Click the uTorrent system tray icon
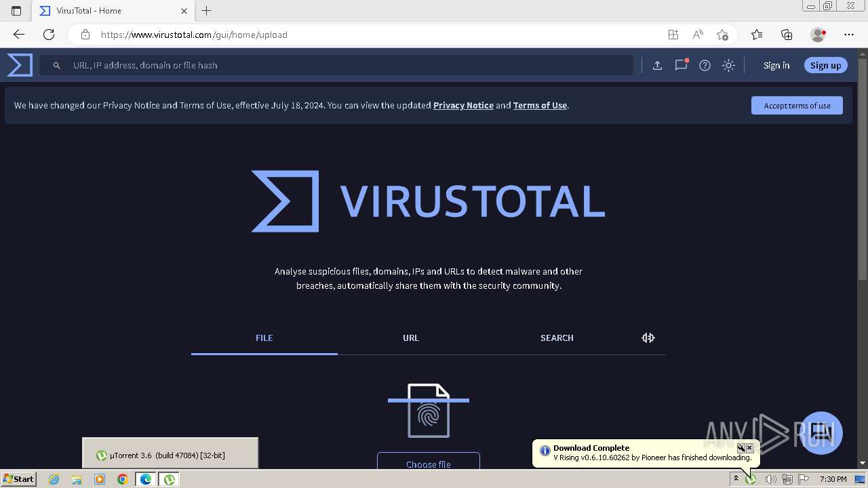 (751, 479)
